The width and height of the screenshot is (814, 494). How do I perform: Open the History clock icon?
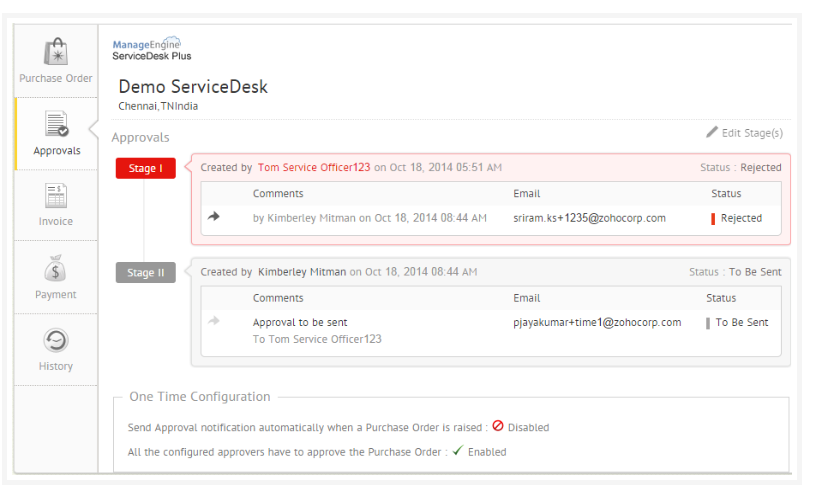click(56, 341)
